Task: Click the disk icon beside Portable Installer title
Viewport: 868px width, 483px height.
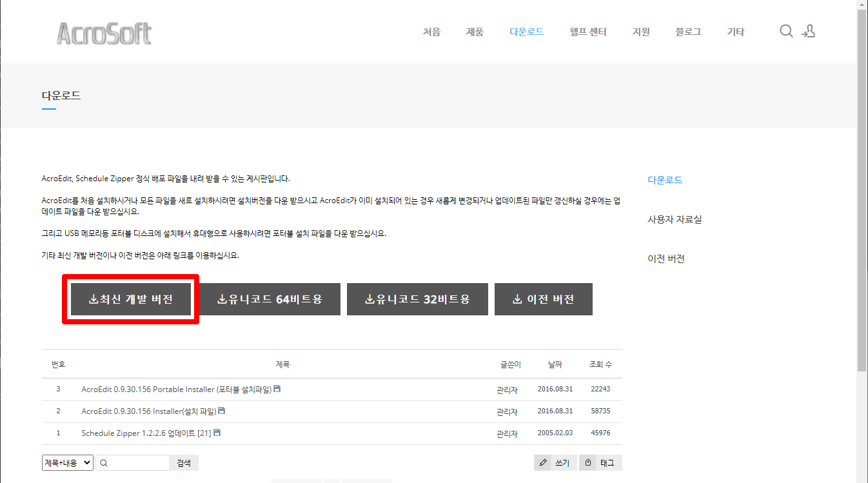Action: (x=277, y=389)
